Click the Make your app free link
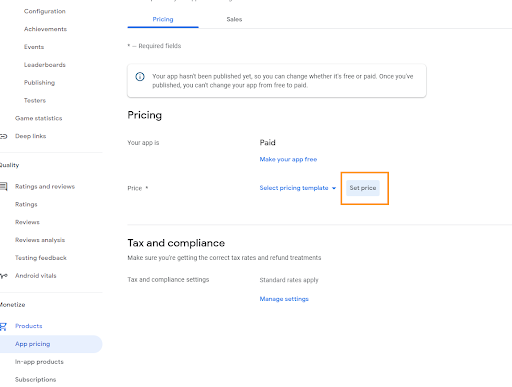The height and width of the screenshot is (387, 512). click(x=288, y=159)
